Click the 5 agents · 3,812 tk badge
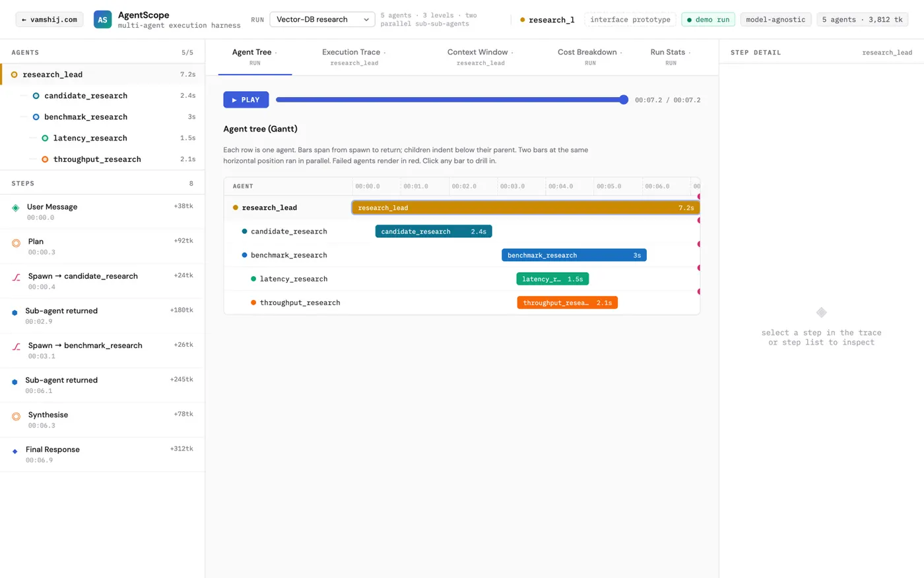The image size is (924, 578). (x=862, y=20)
